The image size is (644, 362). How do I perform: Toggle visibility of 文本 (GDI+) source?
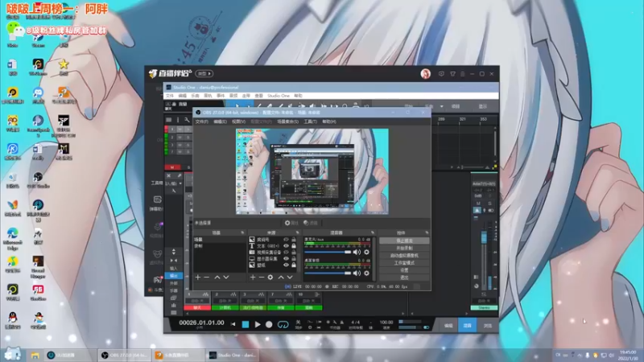(287, 246)
